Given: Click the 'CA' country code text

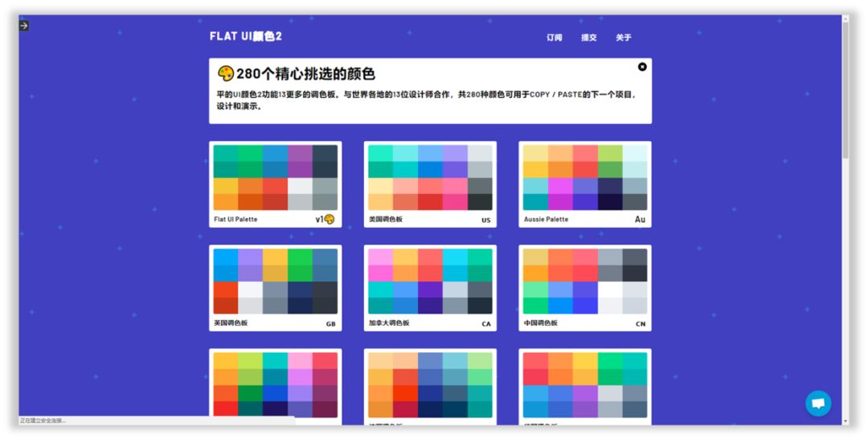Looking at the screenshot, I should pyautogui.click(x=486, y=324).
